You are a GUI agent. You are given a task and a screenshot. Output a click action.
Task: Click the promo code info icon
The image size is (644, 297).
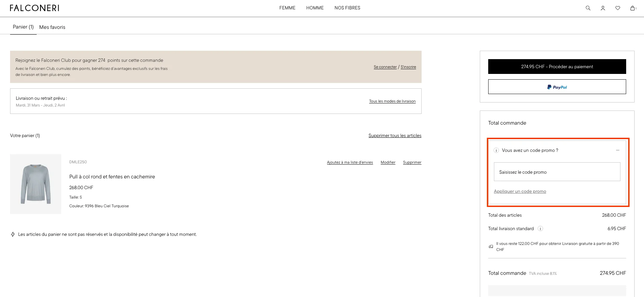[x=496, y=151]
